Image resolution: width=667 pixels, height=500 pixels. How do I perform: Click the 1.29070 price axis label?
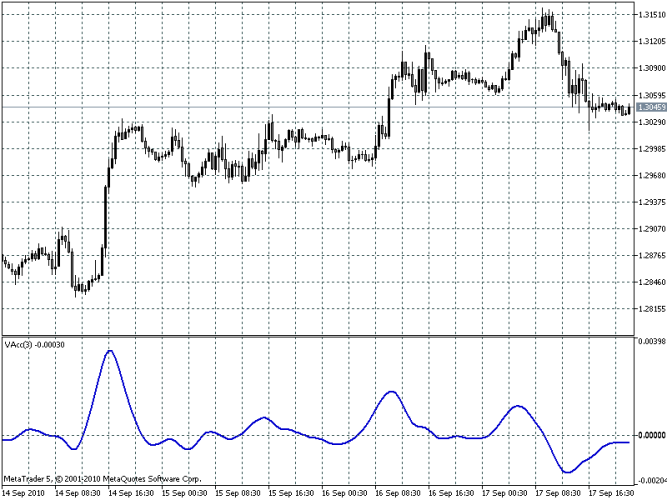pos(652,229)
